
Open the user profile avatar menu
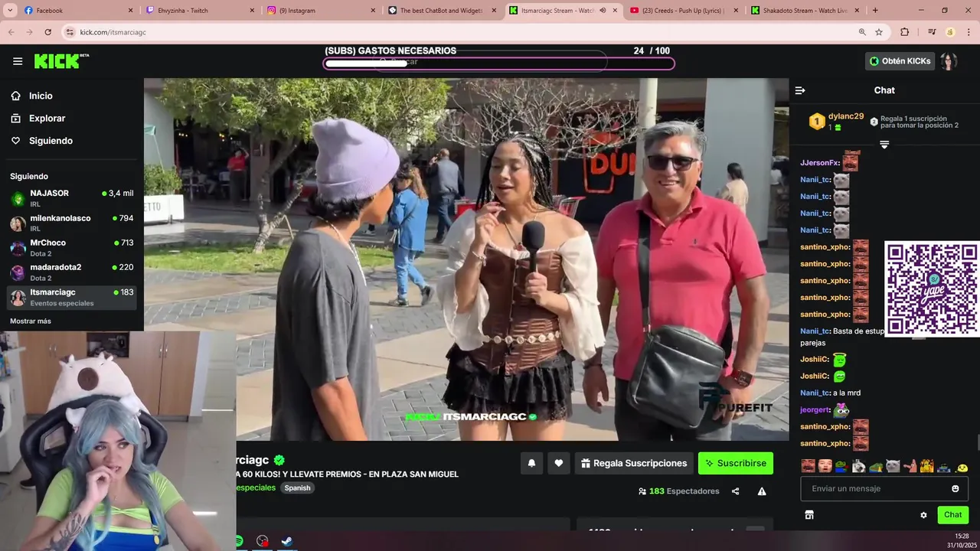(x=949, y=61)
